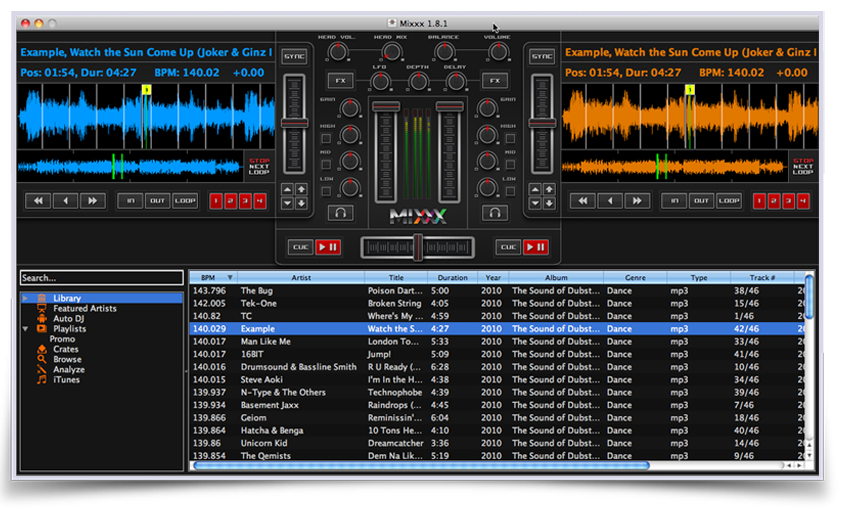Toggle the right channel MID kill checkbox

click(x=509, y=162)
